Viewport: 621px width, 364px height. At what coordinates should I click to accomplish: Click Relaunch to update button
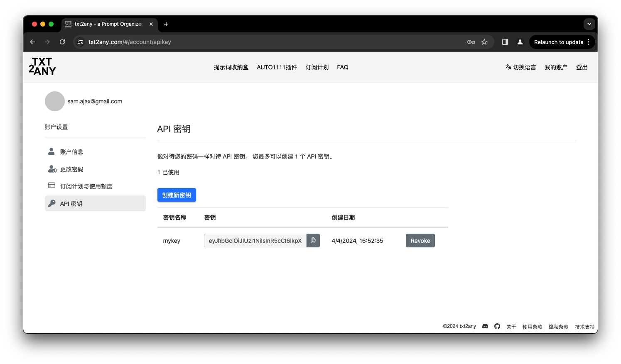[x=559, y=42]
